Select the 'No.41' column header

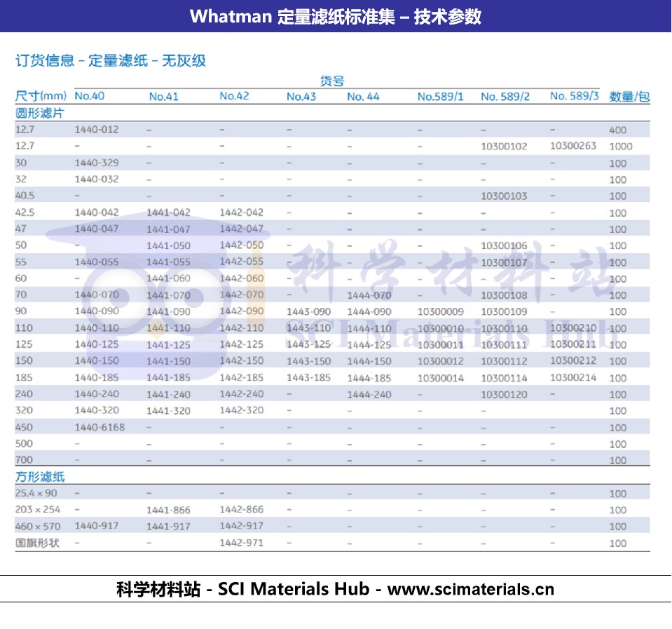(164, 97)
